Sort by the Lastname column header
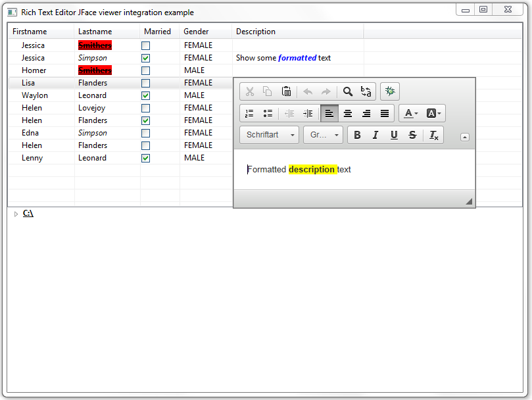Image resolution: width=532 pixels, height=400 pixels. (107, 32)
